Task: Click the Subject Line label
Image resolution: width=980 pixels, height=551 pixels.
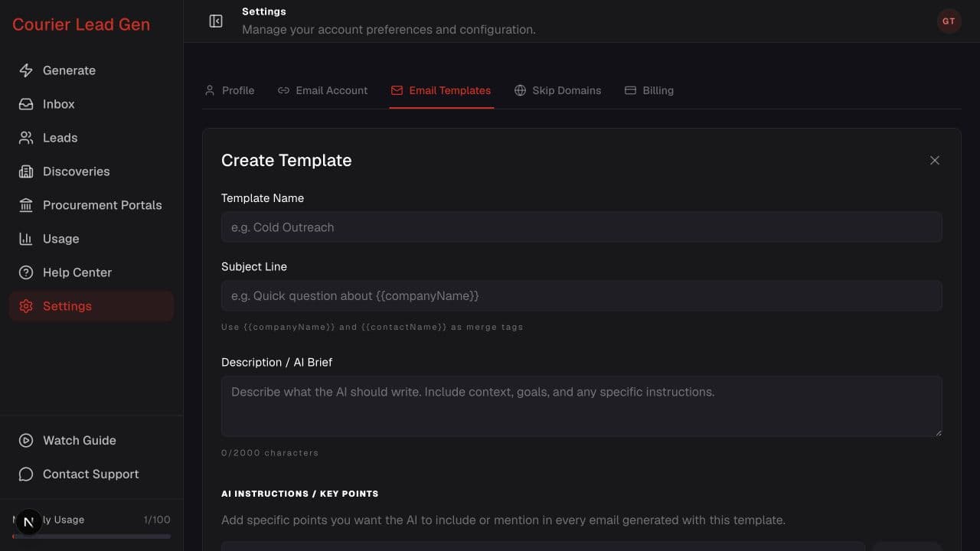Action: (254, 267)
